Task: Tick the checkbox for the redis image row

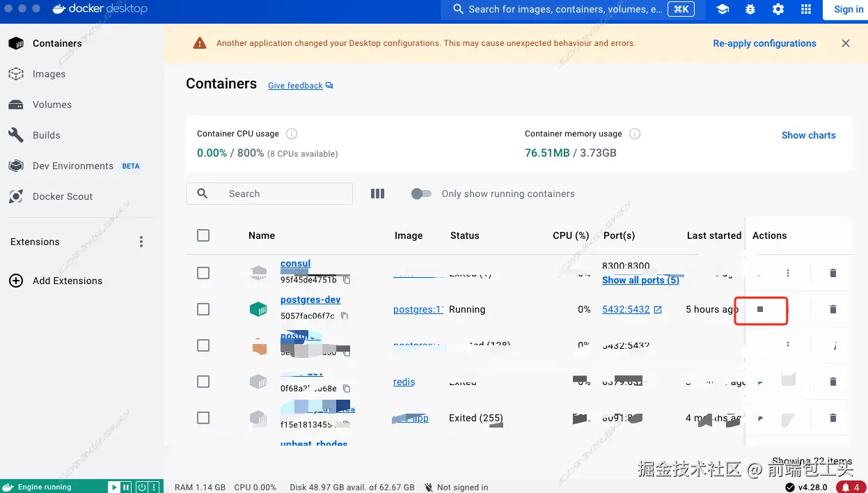Action: [203, 382]
